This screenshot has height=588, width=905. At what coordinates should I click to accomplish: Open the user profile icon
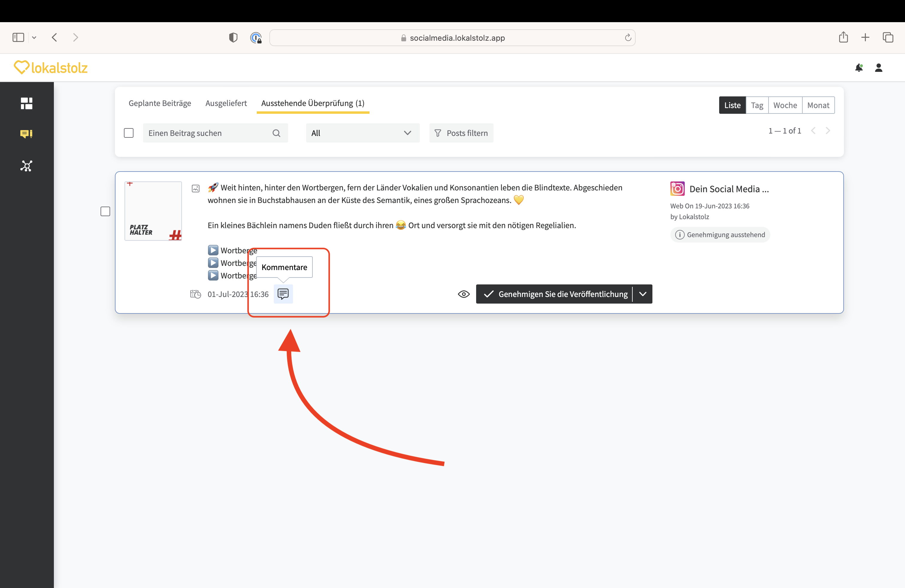[878, 68]
